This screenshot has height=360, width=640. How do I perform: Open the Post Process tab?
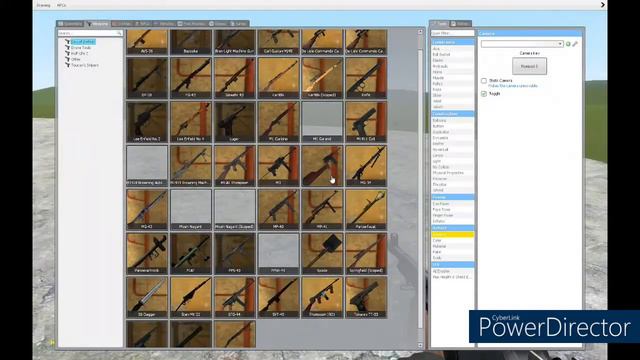click(192, 24)
